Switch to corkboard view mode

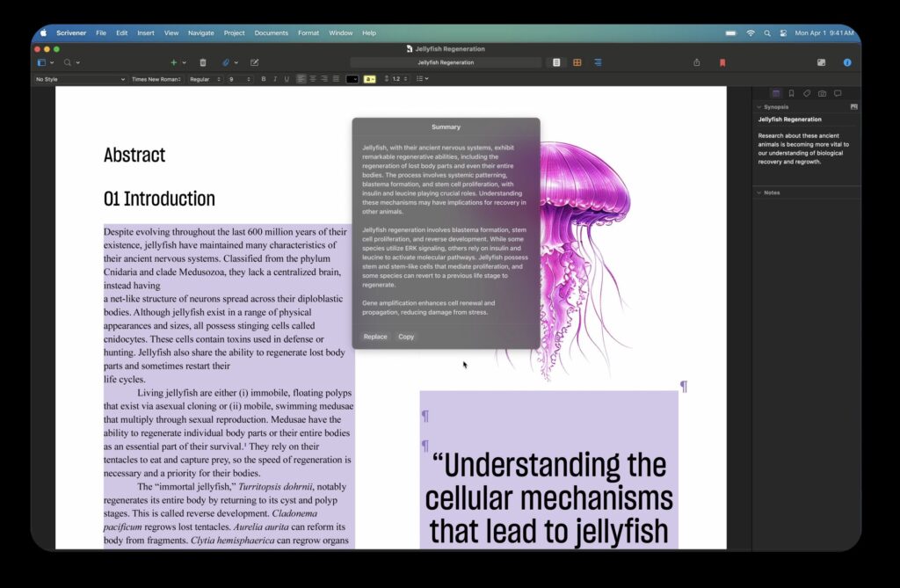click(577, 62)
